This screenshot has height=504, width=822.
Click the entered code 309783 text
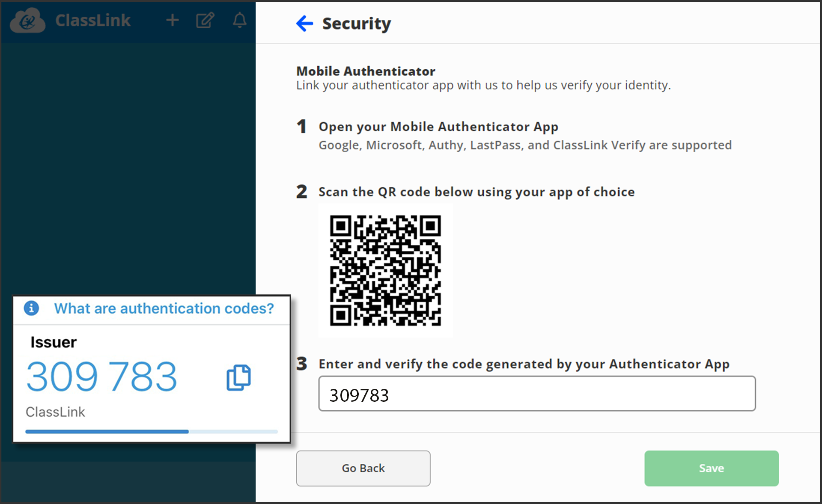[359, 396]
